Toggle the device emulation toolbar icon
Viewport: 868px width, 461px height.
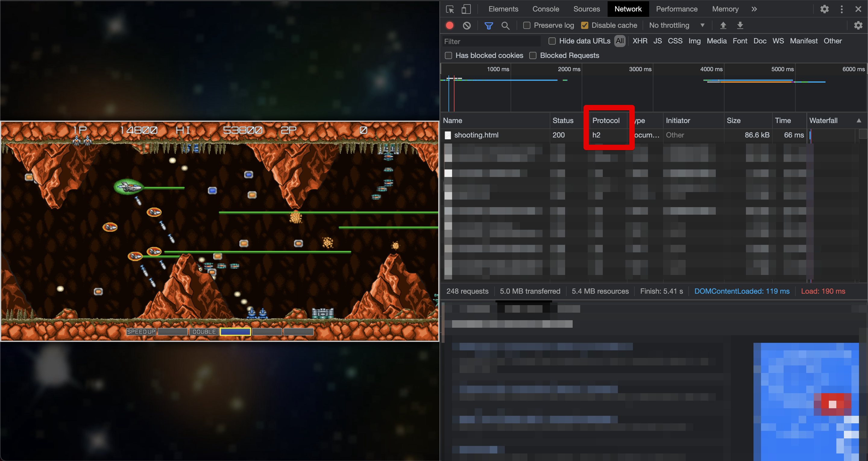pos(466,9)
